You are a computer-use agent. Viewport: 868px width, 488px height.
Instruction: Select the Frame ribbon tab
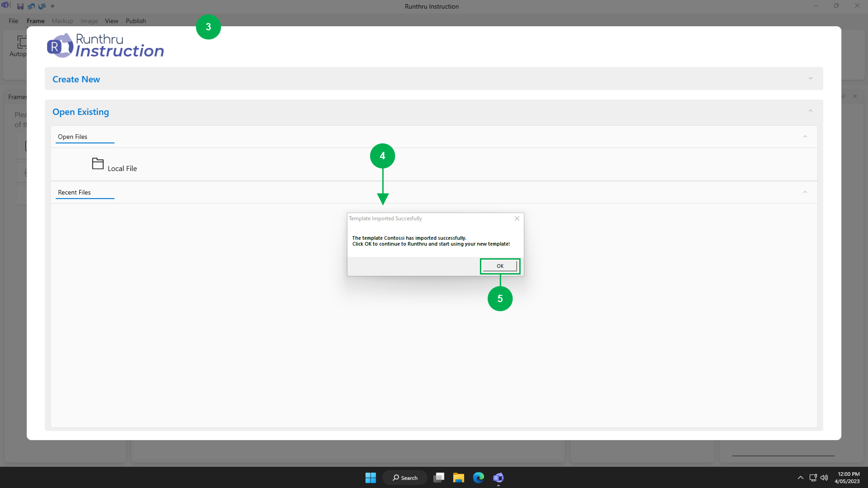[x=35, y=21]
